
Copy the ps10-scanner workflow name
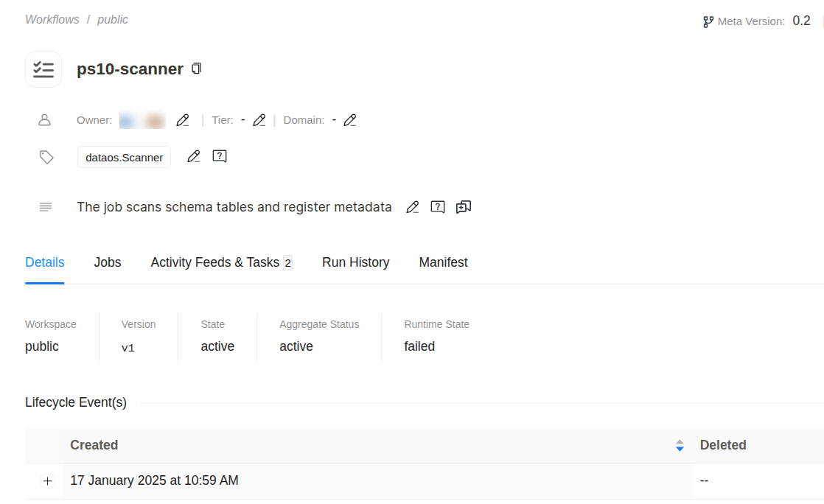tap(196, 69)
